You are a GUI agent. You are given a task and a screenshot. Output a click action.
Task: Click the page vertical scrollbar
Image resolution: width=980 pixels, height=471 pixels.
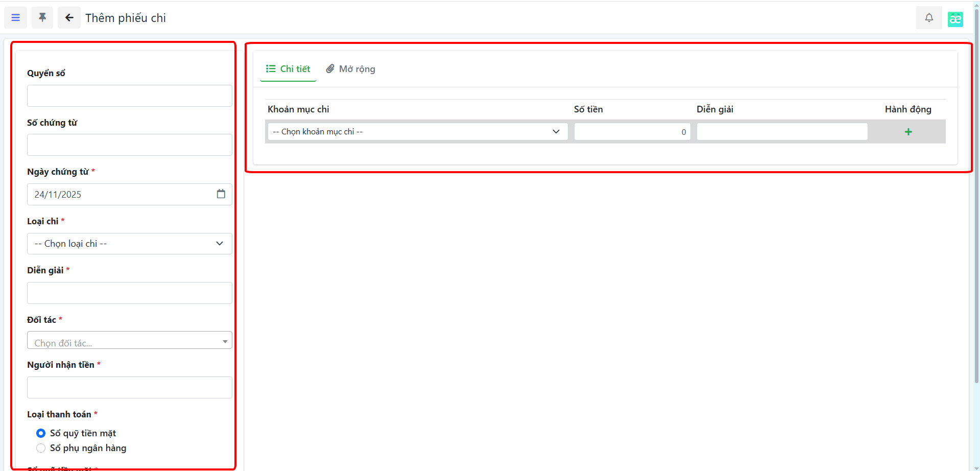[976, 204]
